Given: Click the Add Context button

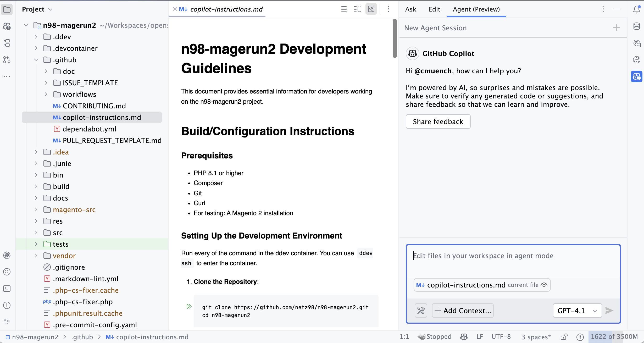Looking at the screenshot, I should (463, 311).
